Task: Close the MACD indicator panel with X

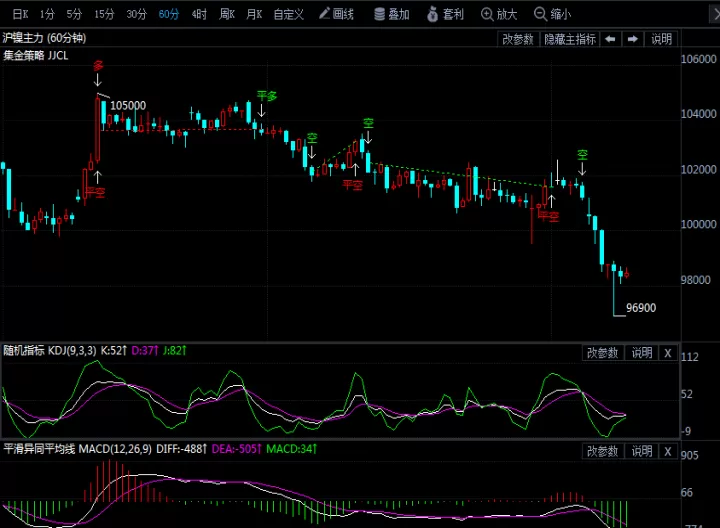Action: coord(668,451)
